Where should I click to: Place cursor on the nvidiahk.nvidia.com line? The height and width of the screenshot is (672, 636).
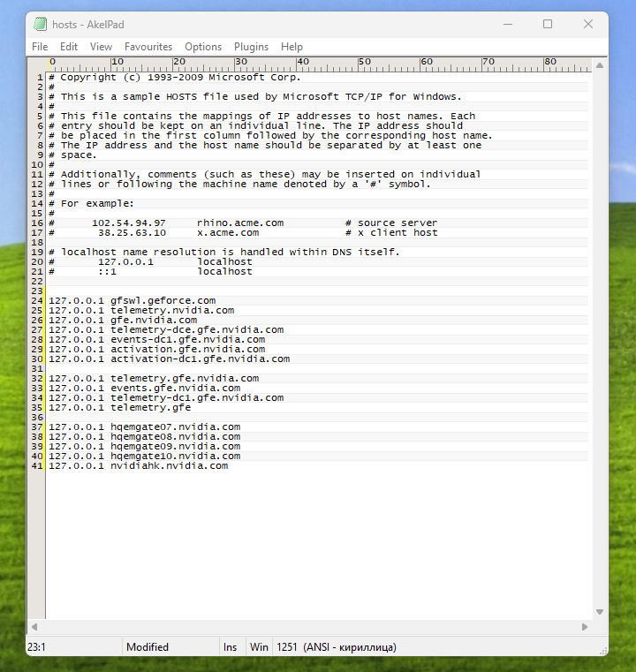(168, 466)
